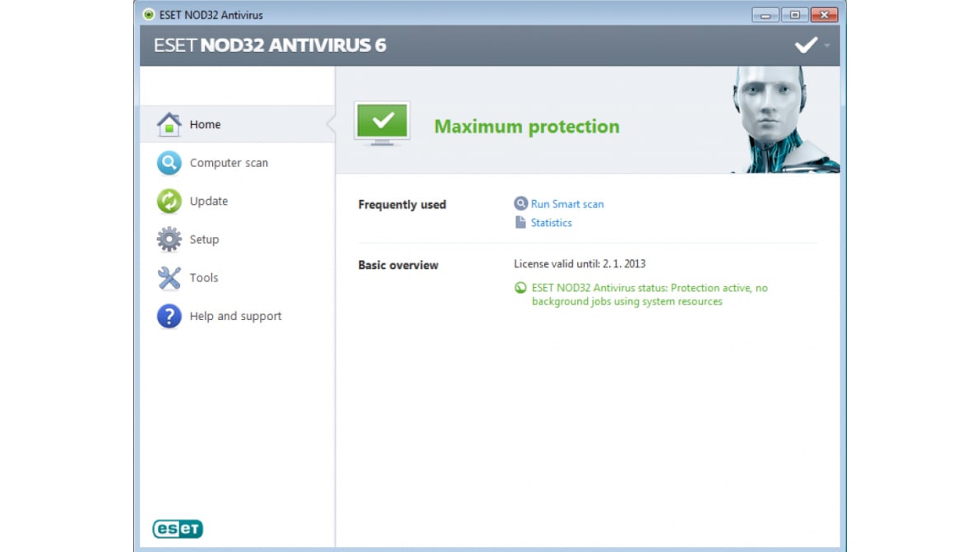Open the Update section
This screenshot has width=980, height=552.
pyautogui.click(x=238, y=202)
